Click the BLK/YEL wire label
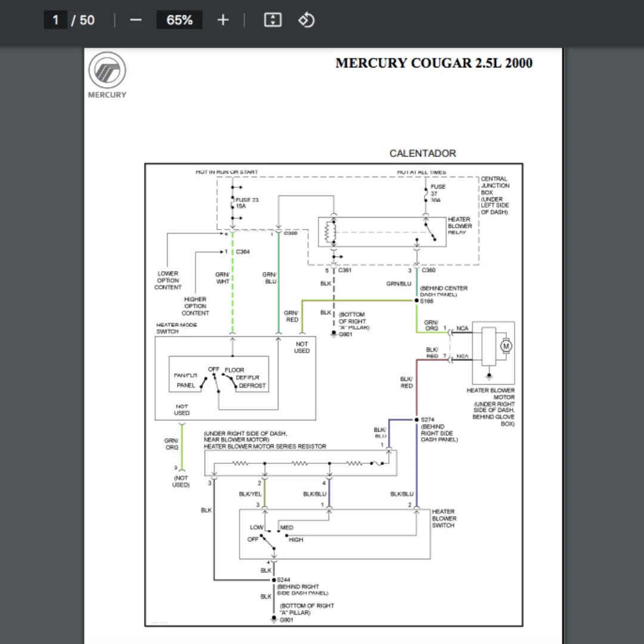Viewport: 644px width, 644px height. click(x=250, y=494)
